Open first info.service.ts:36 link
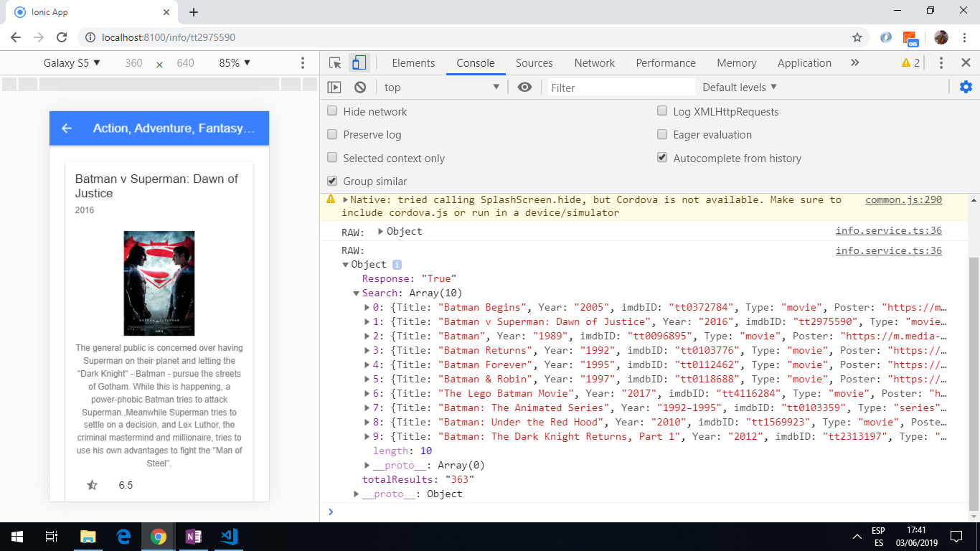 pyautogui.click(x=889, y=231)
